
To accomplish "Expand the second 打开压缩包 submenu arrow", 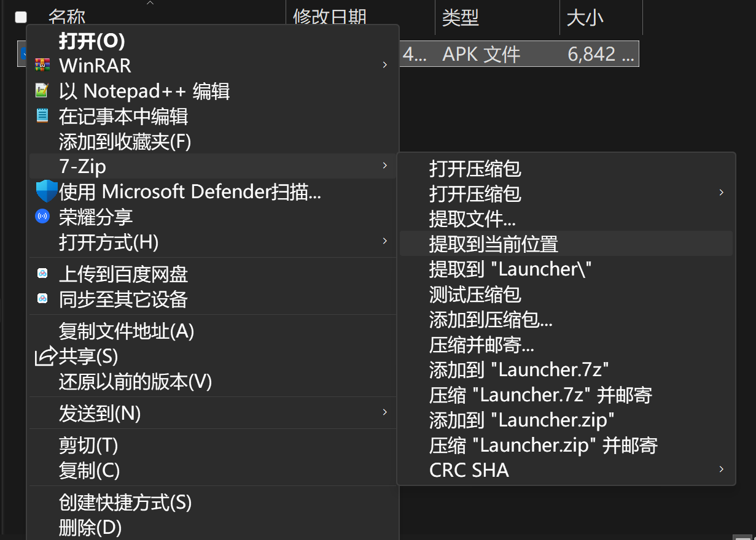I will click(x=721, y=193).
